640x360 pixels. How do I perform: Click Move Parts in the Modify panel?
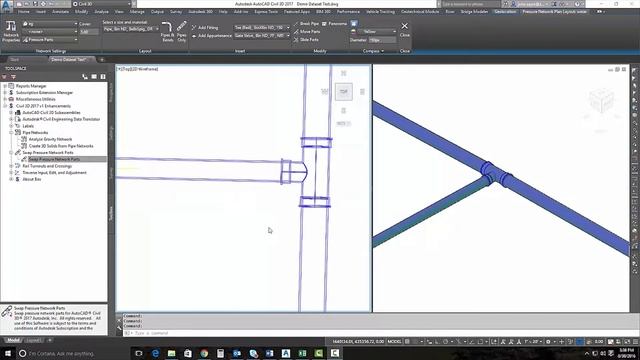307,31
